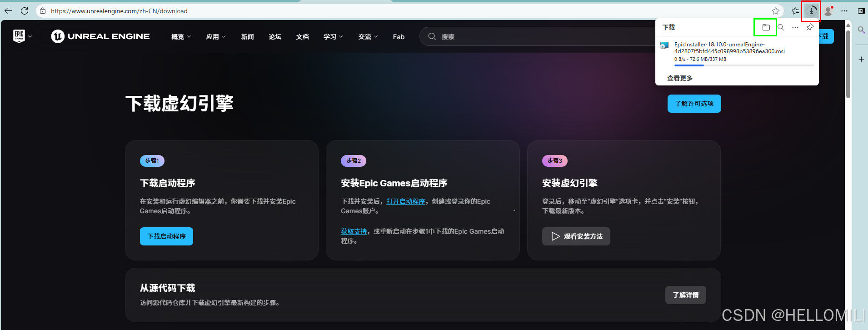Pin the downloads panel
The height and width of the screenshot is (330, 868).
810,27
